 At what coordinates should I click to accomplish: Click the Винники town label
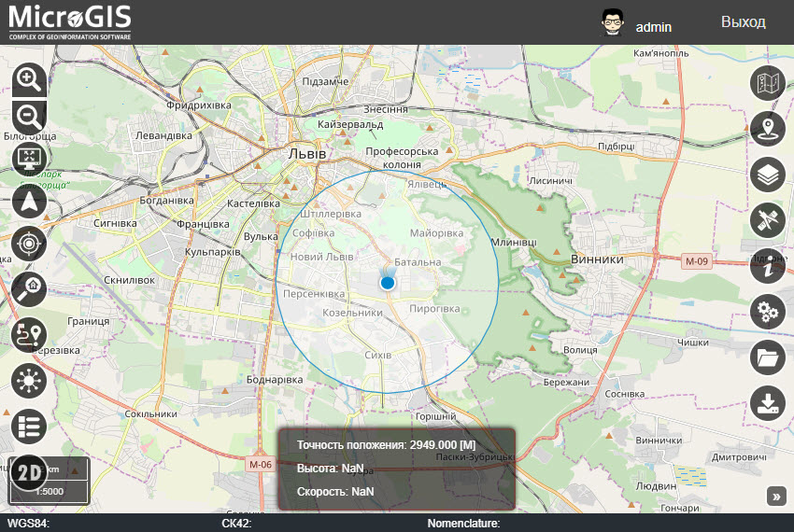(x=597, y=259)
